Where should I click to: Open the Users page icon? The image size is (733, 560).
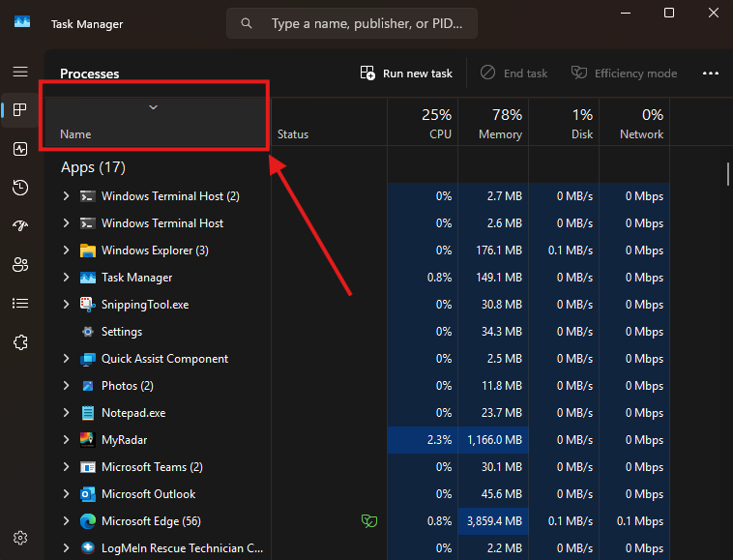[x=20, y=265]
